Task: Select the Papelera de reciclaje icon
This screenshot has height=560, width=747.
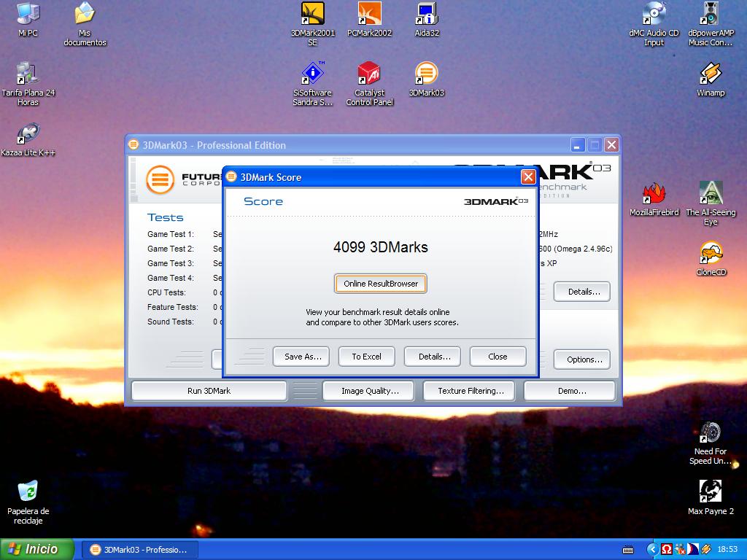Action: pos(28,502)
